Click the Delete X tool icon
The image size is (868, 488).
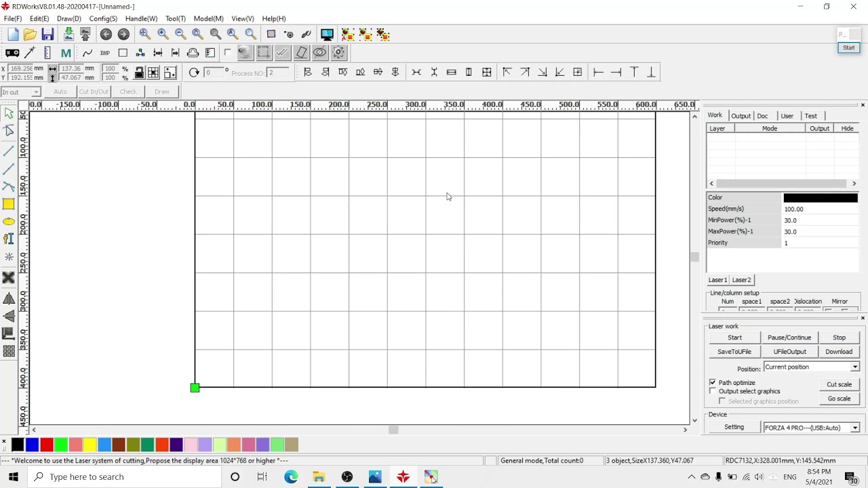[9, 277]
